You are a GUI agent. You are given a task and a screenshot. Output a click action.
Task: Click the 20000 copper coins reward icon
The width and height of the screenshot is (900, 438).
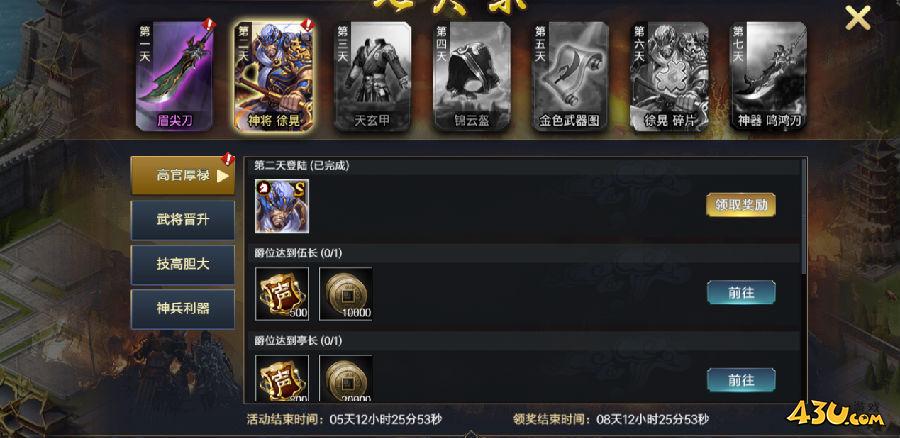pyautogui.click(x=346, y=378)
